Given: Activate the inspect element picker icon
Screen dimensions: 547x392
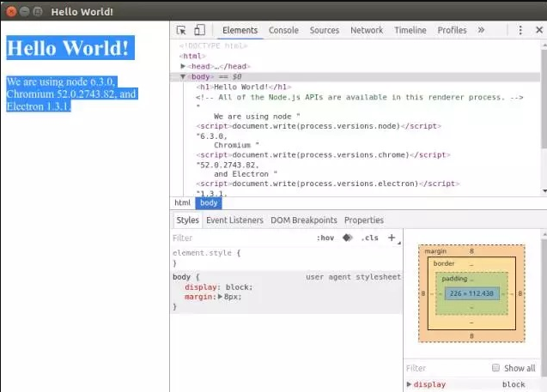Looking at the screenshot, I should point(181,30).
